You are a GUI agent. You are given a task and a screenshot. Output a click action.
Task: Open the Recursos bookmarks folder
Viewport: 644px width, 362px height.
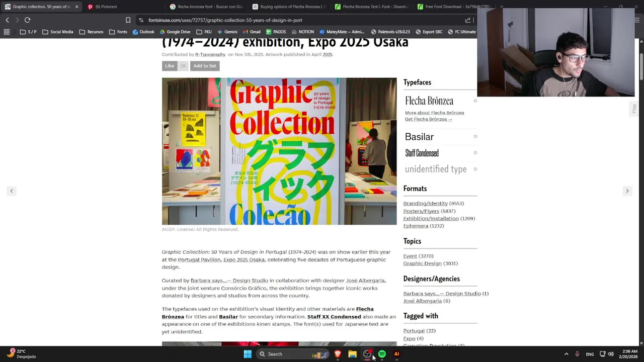point(91,32)
